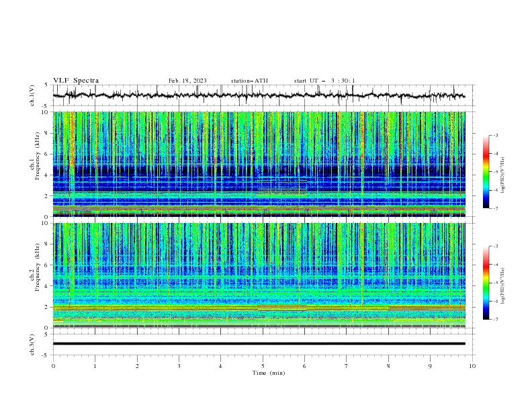Screen dimensions: 532x411
Task: Click the time axis tick label "1"
Action: point(95,366)
